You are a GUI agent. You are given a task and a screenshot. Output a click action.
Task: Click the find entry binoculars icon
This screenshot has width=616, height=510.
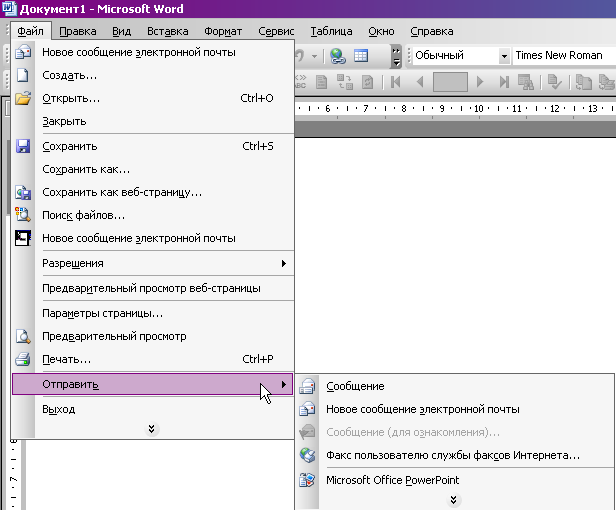coord(526,82)
